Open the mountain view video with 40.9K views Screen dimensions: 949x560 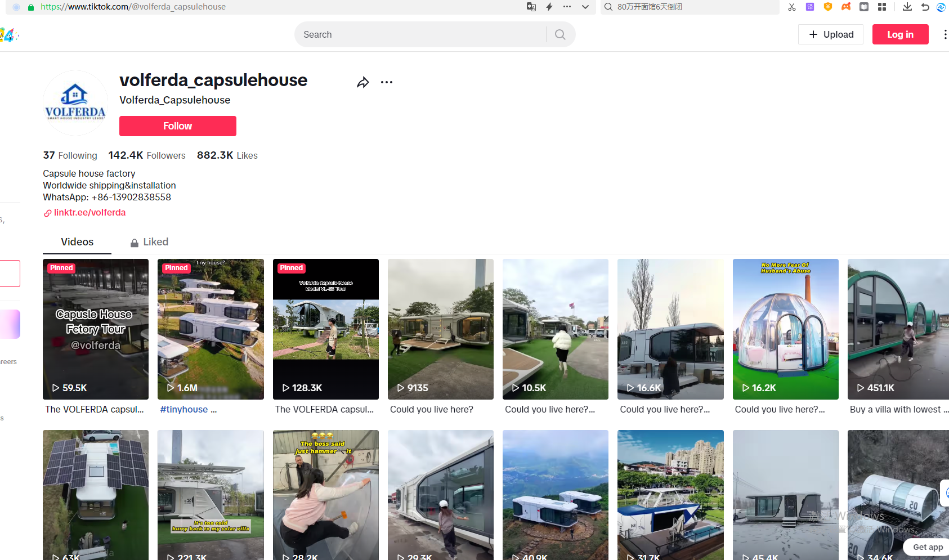556,495
